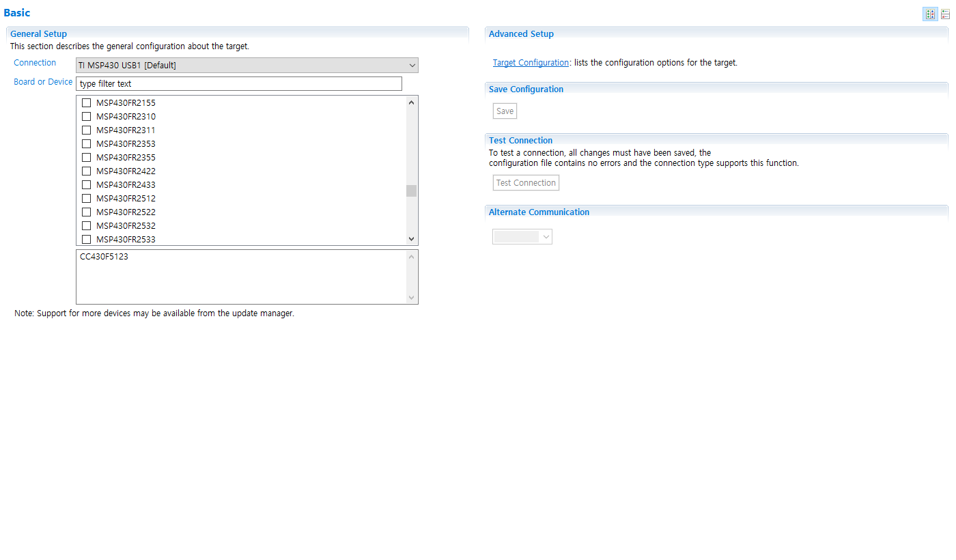Click the device list scroll down arrow
Screen dimensions: 956x560
411,239
